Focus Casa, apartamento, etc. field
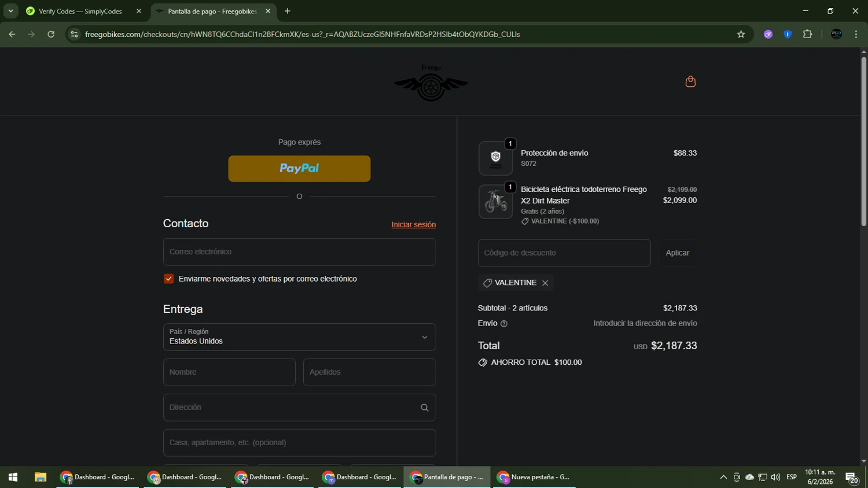The image size is (868, 488). pyautogui.click(x=299, y=443)
